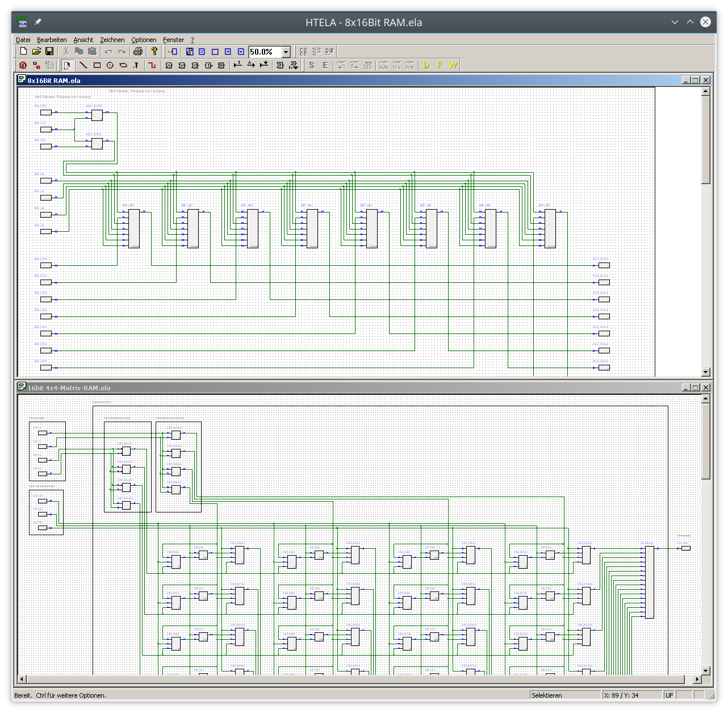The height and width of the screenshot is (713, 728).
Task: Open the ? help menu
Action: 192,40
